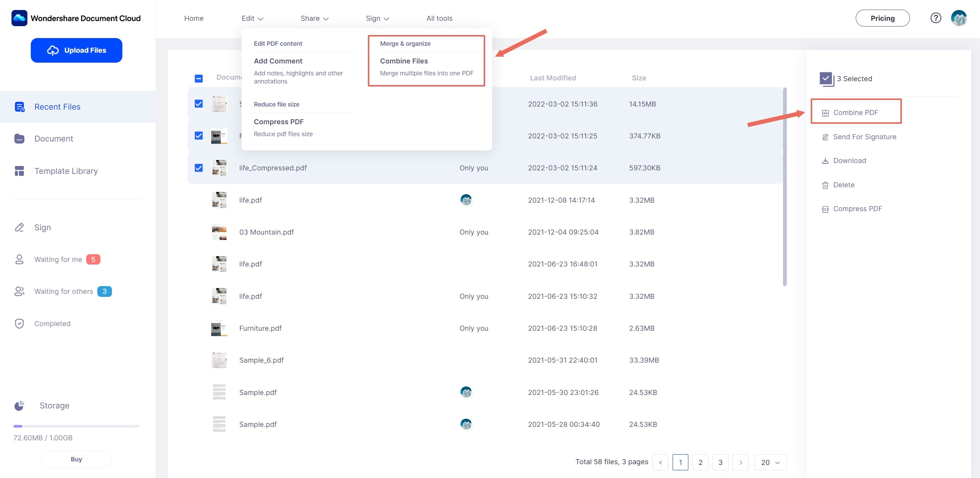
Task: Click the Template Library icon
Action: click(19, 171)
